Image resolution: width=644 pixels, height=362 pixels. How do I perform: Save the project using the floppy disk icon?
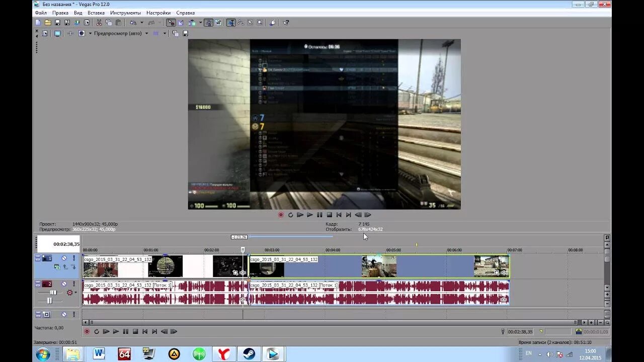pos(57,23)
